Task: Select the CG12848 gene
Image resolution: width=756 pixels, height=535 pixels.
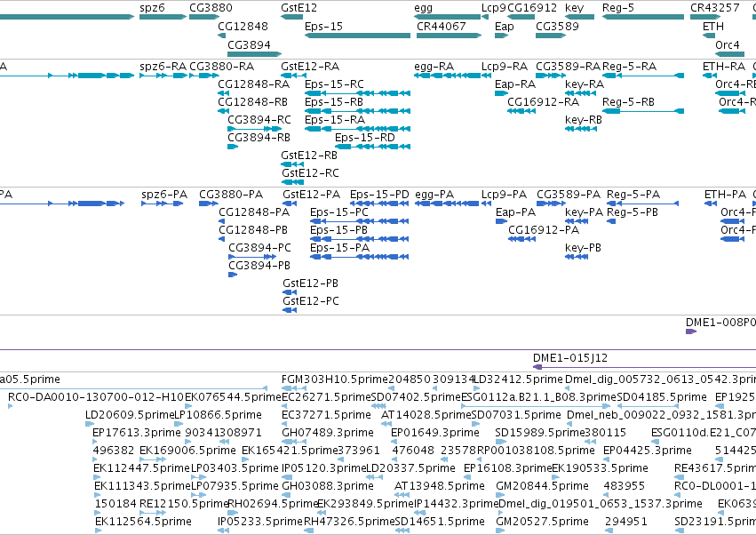Action: pyautogui.click(x=222, y=36)
